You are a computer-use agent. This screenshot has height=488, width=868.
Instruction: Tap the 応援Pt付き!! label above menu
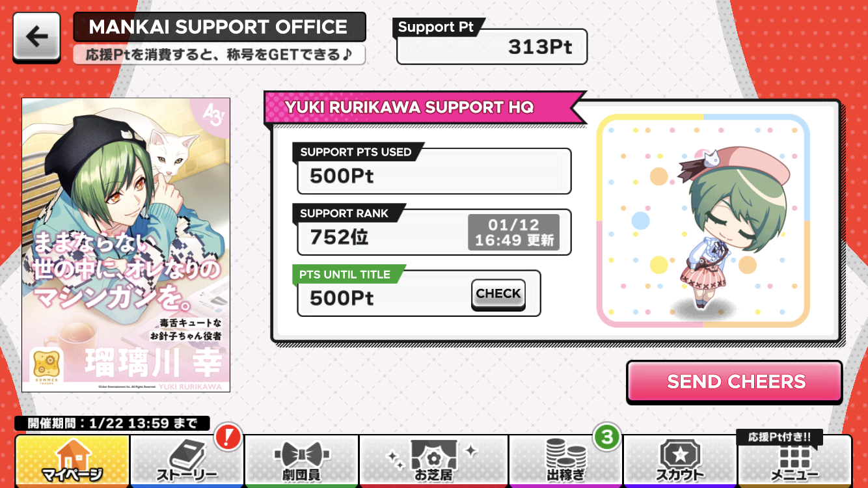tap(780, 437)
